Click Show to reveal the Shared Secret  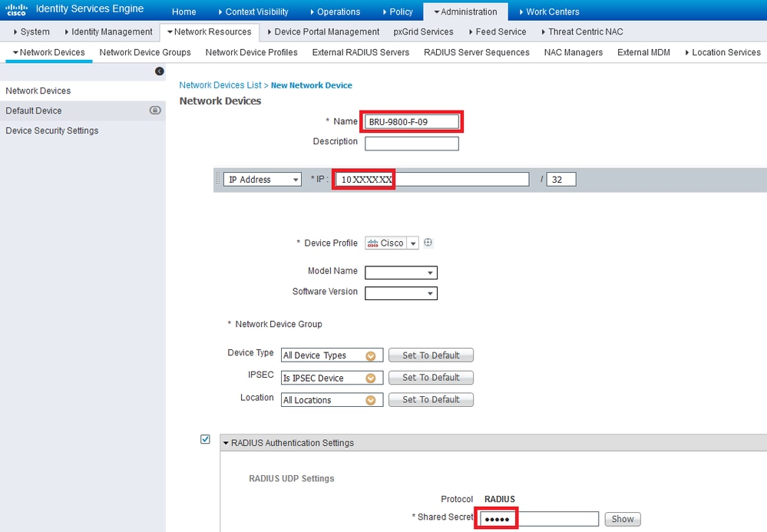[622, 519]
